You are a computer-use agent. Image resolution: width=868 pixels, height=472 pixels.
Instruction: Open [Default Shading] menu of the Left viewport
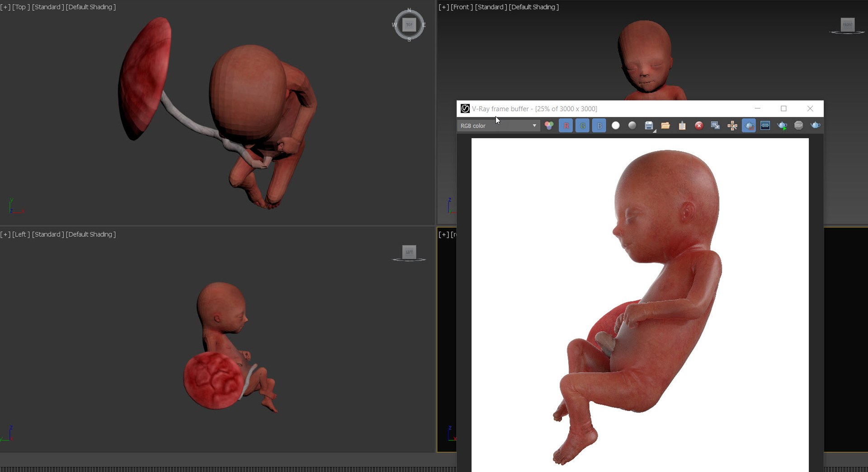click(x=91, y=234)
